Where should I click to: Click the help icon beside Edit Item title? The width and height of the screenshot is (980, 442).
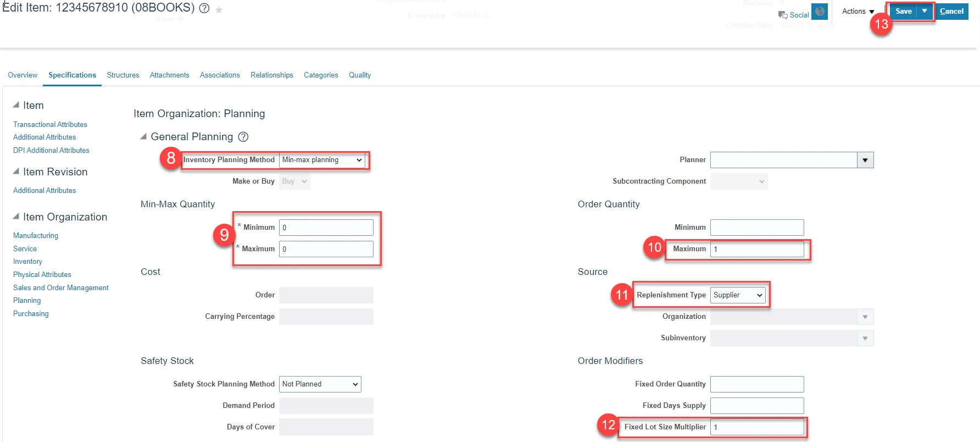(204, 9)
